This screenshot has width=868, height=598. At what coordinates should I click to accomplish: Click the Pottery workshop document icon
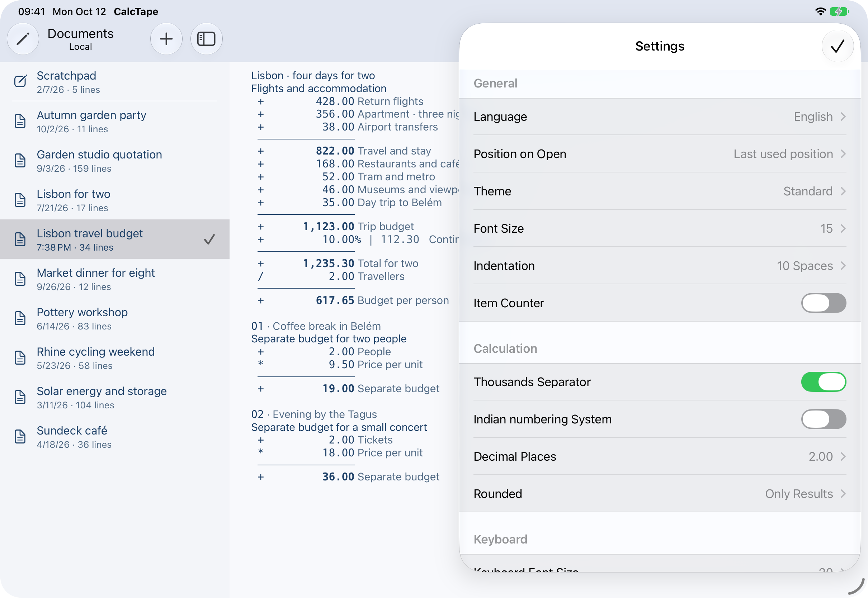click(20, 318)
